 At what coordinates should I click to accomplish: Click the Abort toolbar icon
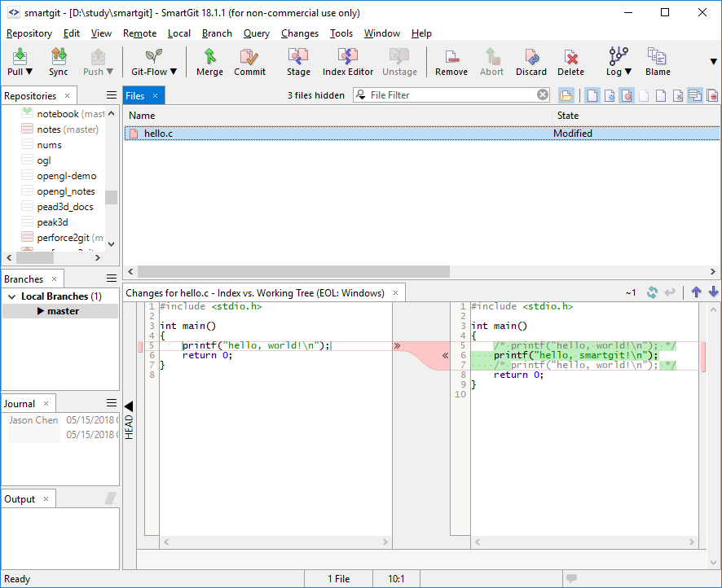point(491,62)
